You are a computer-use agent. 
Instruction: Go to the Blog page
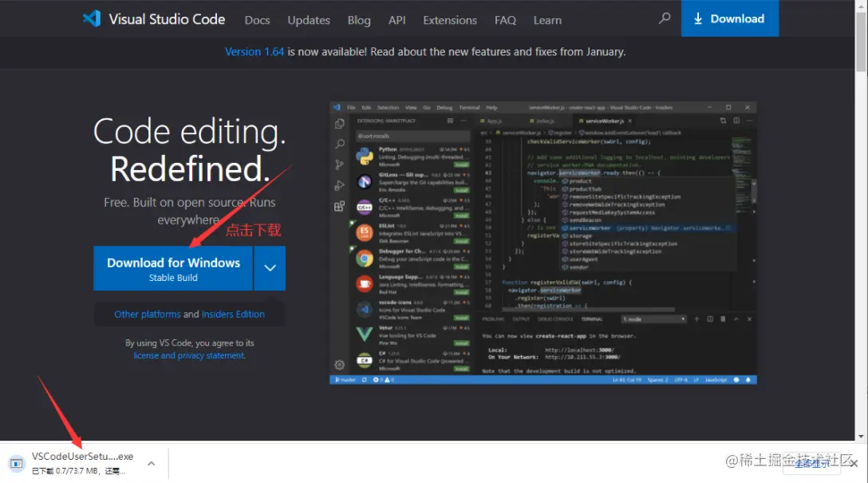359,20
